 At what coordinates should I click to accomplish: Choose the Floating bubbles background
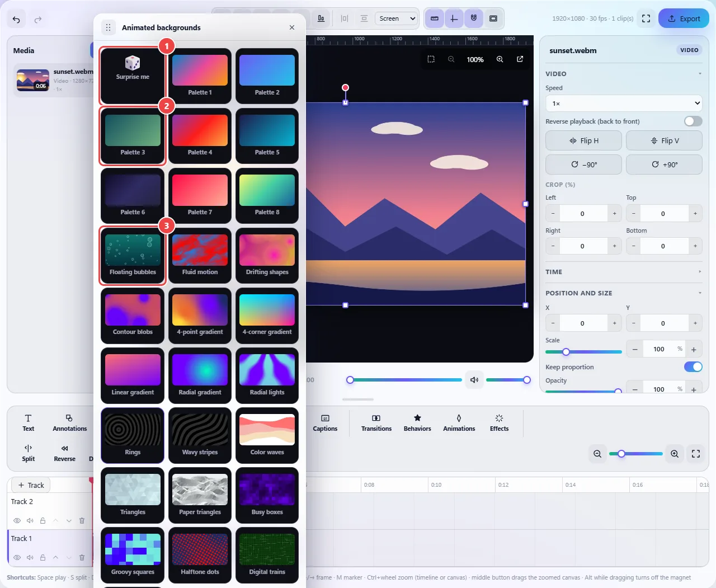(x=133, y=256)
